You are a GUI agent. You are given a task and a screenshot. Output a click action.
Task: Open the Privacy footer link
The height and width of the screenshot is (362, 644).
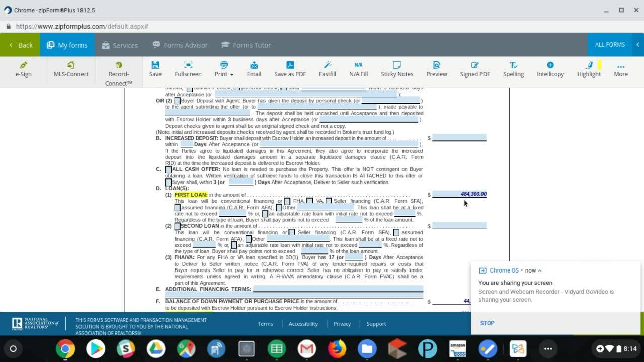click(x=342, y=324)
